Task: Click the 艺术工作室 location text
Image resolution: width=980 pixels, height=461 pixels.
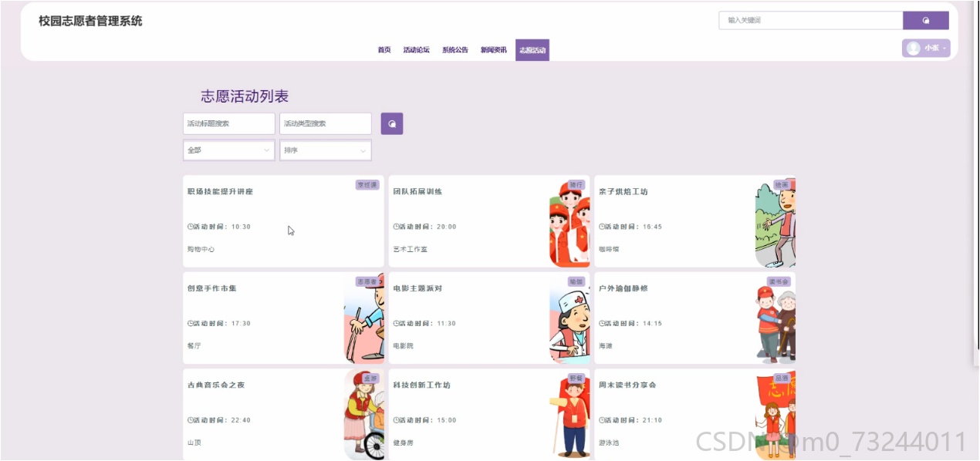Action: [x=410, y=249]
